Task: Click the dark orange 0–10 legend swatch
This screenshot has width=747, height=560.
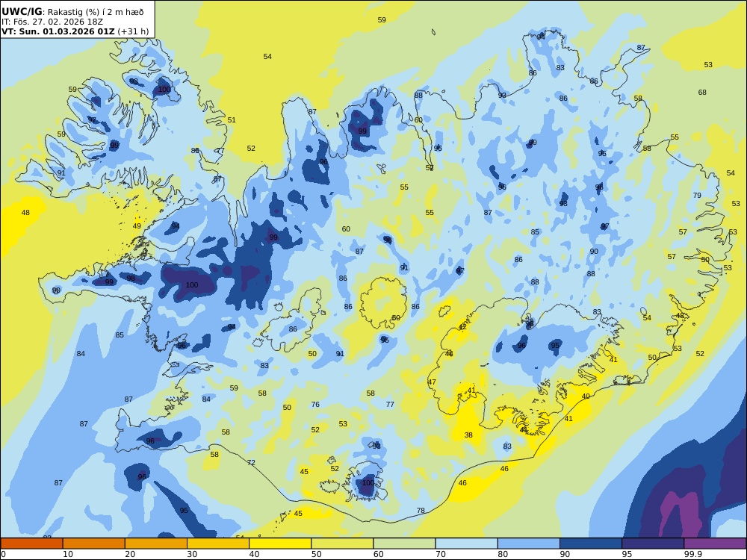Action: [x=31, y=544]
